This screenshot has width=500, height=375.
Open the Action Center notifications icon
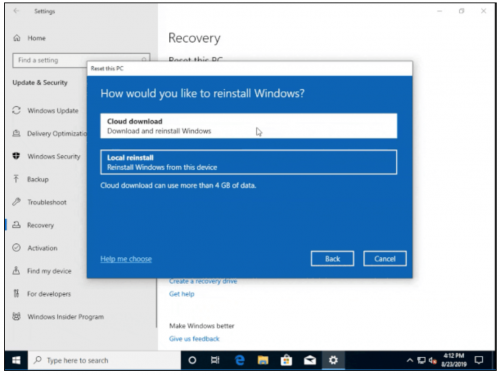point(479,360)
